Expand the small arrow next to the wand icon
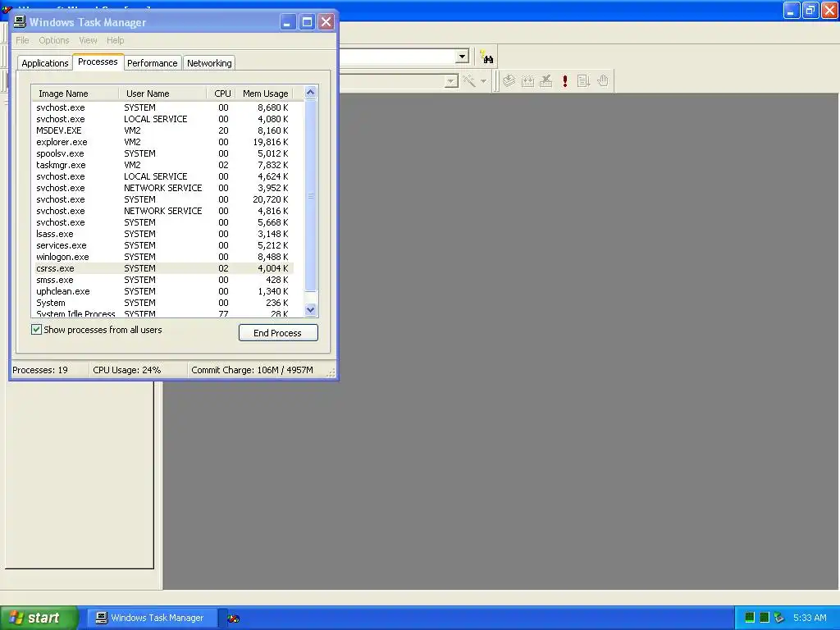This screenshot has height=630, width=840. pyautogui.click(x=483, y=81)
